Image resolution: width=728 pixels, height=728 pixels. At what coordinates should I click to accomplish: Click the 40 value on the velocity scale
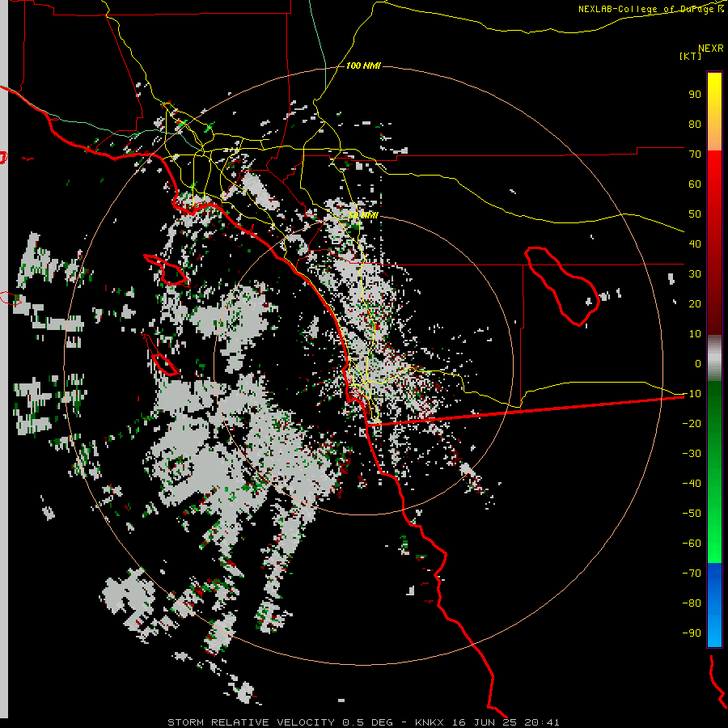pos(695,243)
